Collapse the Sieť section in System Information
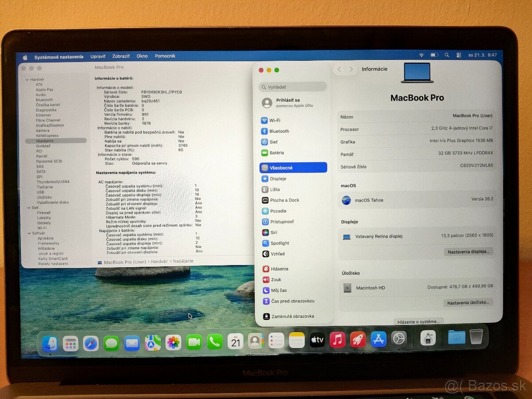Image resolution: width=532 pixels, height=399 pixels. pos(28,207)
